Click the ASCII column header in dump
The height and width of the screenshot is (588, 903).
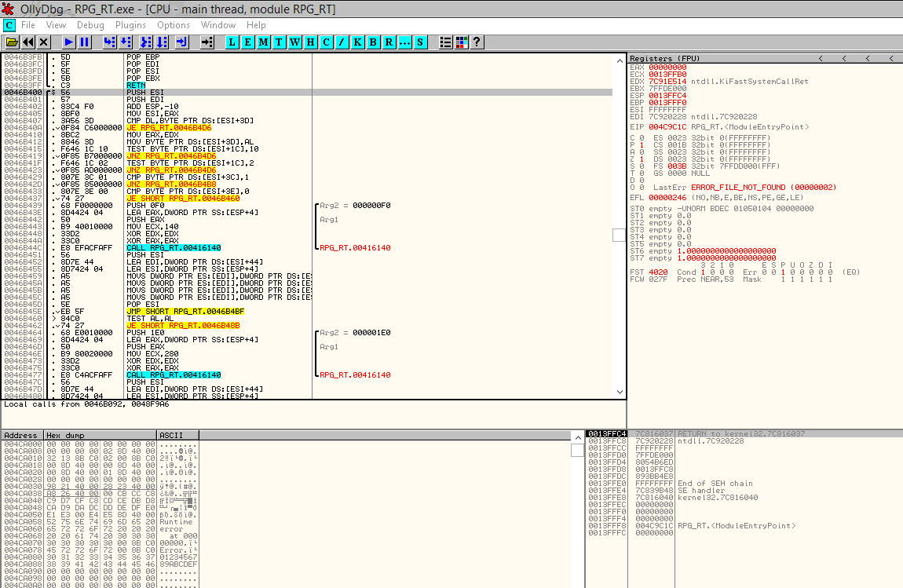(x=178, y=436)
